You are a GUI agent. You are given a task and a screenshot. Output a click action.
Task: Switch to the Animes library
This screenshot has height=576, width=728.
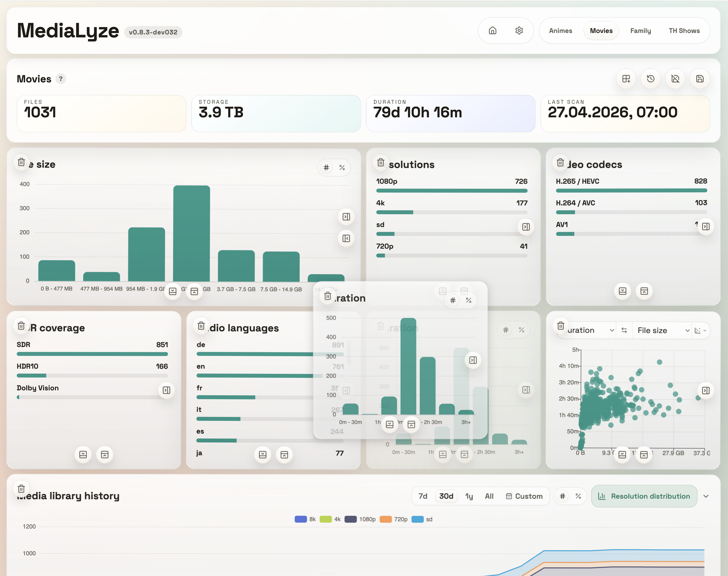click(x=561, y=31)
